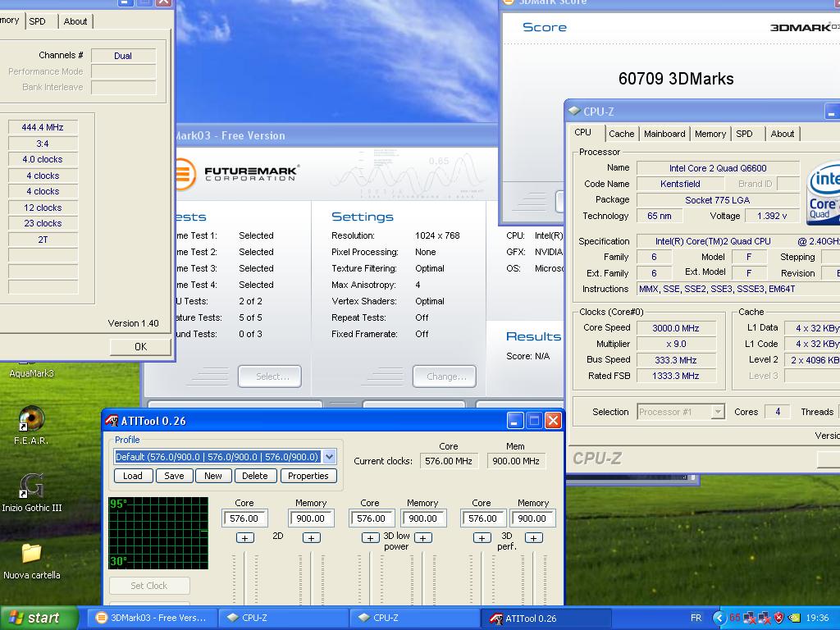Viewport: 840px width, 630px height.
Task: Switch to 3DMark03 taskbar button
Action: pos(152,619)
